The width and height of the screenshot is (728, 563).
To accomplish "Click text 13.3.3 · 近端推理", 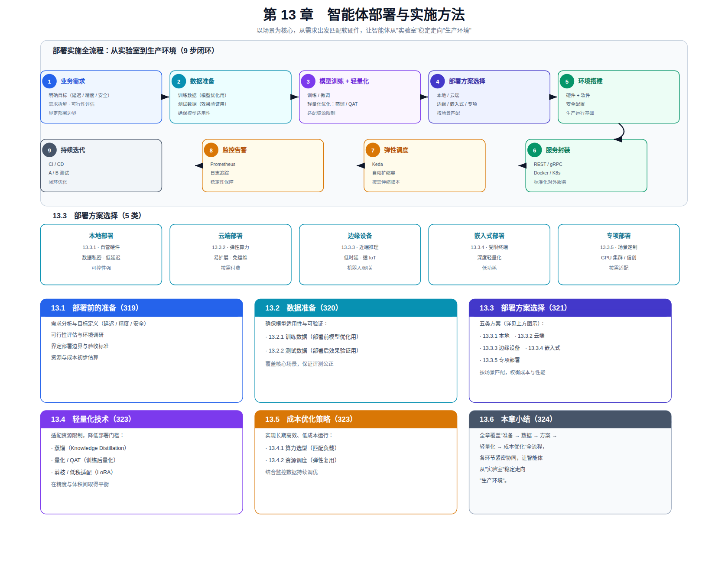I will (360, 247).
